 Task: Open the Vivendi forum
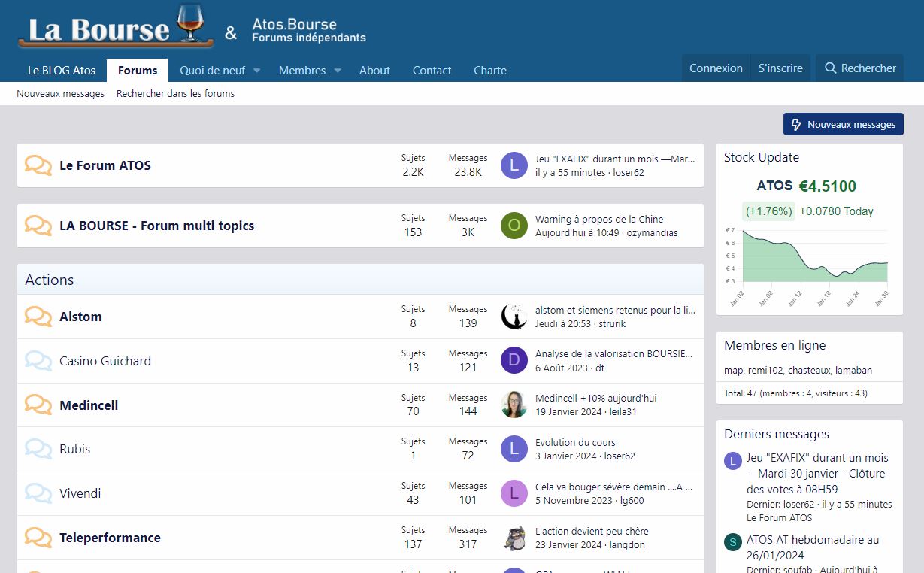click(x=80, y=493)
